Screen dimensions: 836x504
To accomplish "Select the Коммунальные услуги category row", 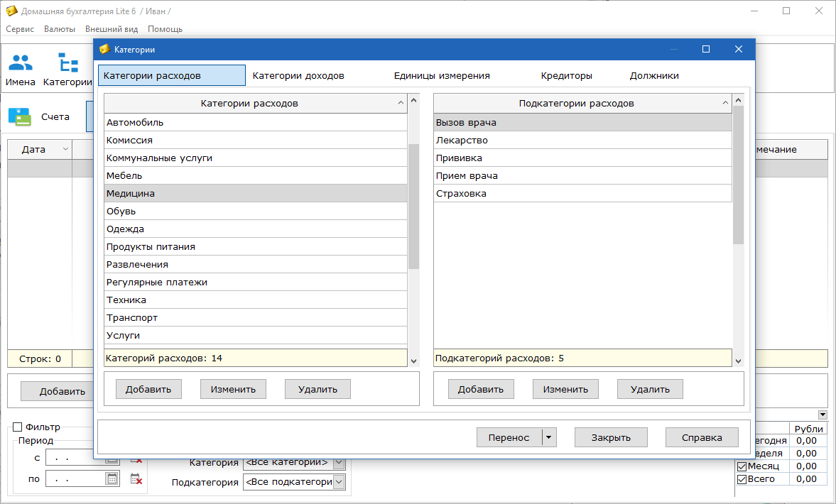I will click(256, 158).
